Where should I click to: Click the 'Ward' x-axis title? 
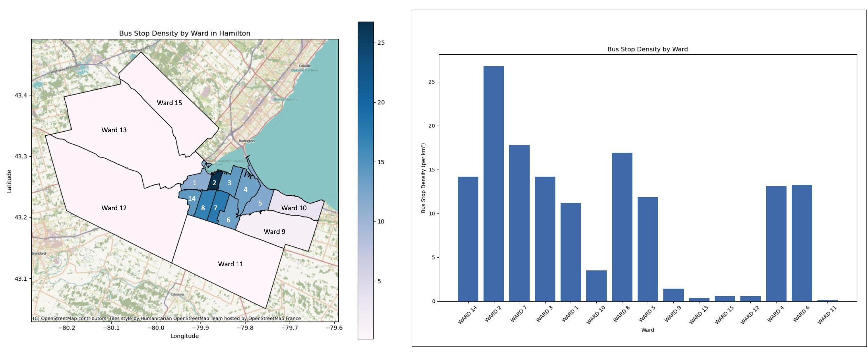point(648,330)
